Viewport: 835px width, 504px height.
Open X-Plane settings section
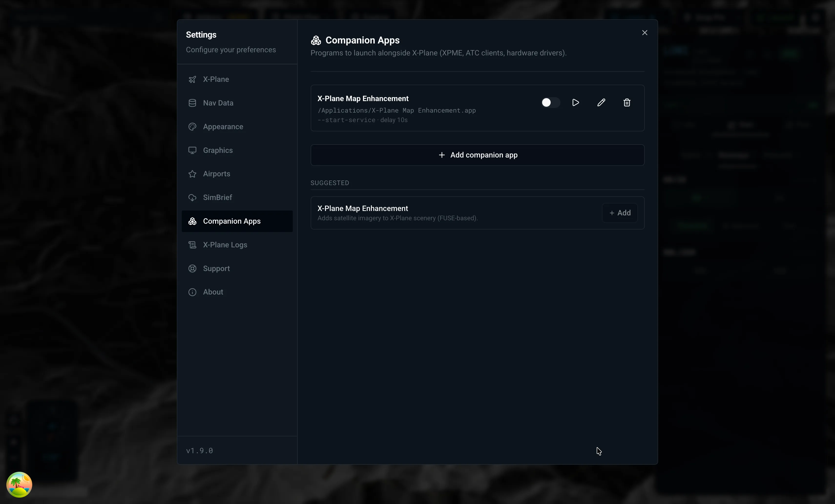click(237, 79)
